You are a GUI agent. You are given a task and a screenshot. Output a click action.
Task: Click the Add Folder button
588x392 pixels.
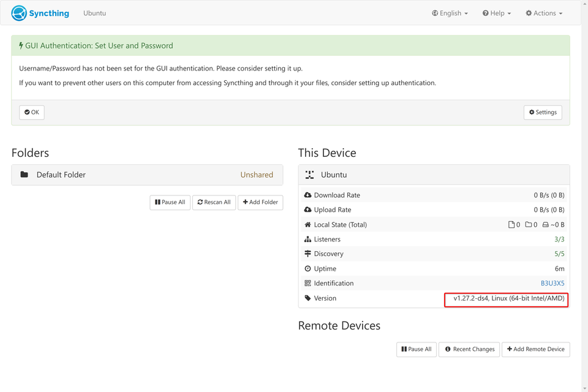(x=260, y=202)
